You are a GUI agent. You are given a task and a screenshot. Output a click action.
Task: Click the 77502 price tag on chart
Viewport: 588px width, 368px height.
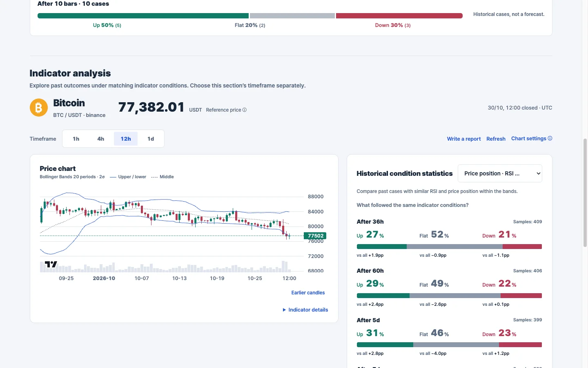315,236
